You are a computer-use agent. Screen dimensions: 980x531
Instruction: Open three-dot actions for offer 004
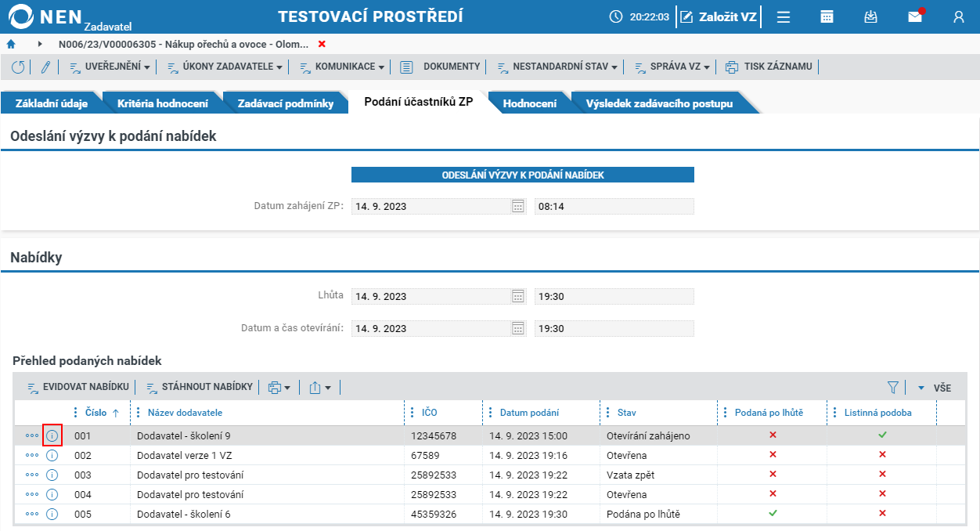[32, 494]
